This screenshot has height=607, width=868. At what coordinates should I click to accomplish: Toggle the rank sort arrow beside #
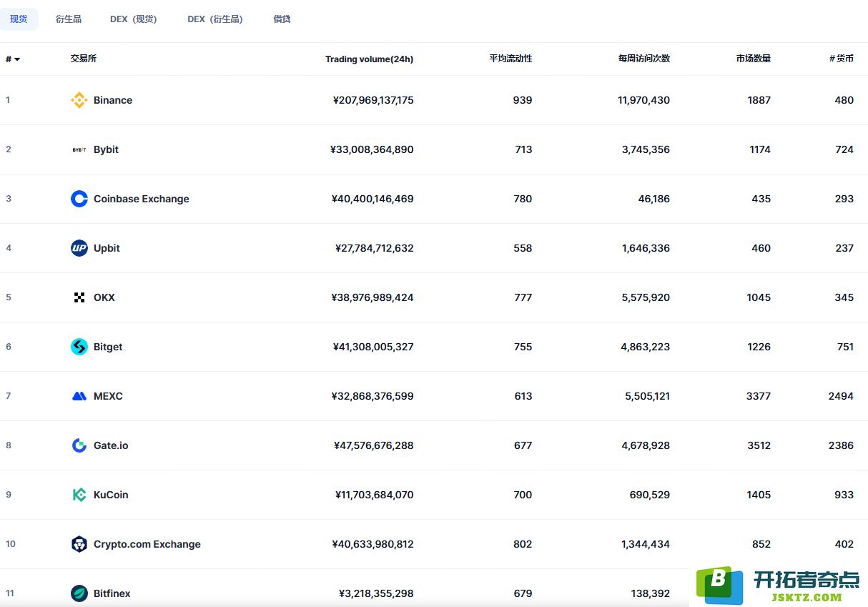click(x=17, y=59)
